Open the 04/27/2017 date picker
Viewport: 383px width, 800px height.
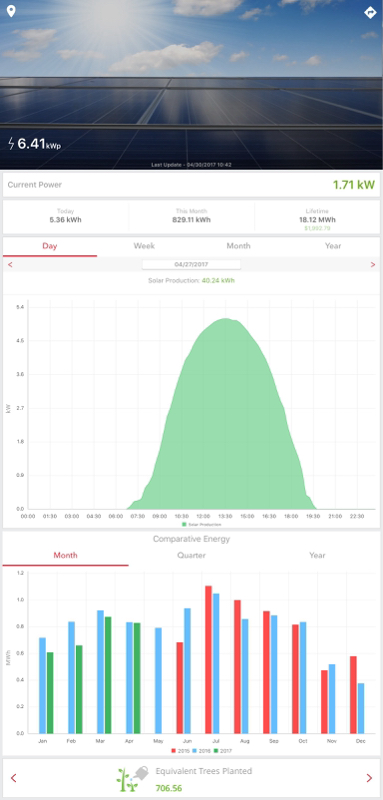[191, 265]
